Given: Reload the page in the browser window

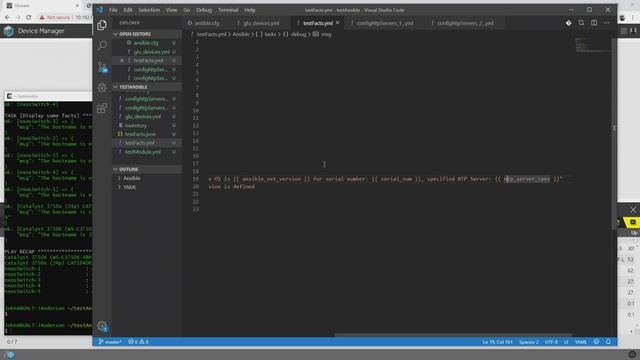Looking at the screenshot, I should coord(29,17).
